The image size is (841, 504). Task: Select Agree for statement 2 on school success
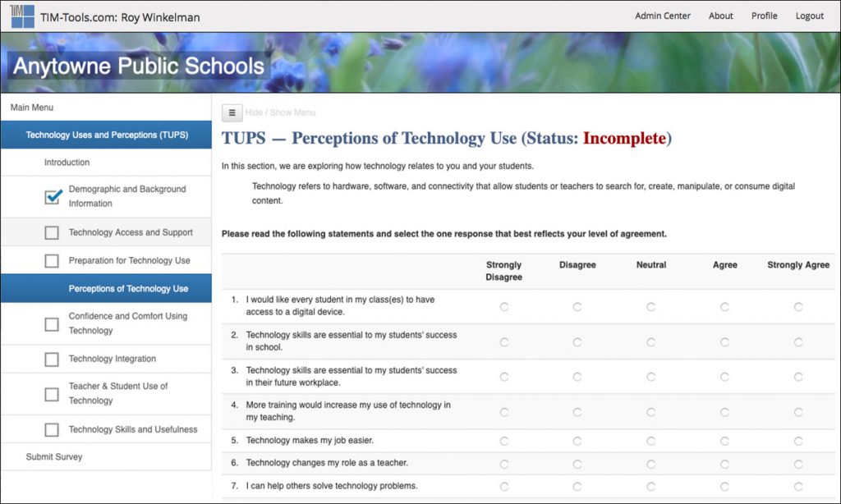(724, 341)
